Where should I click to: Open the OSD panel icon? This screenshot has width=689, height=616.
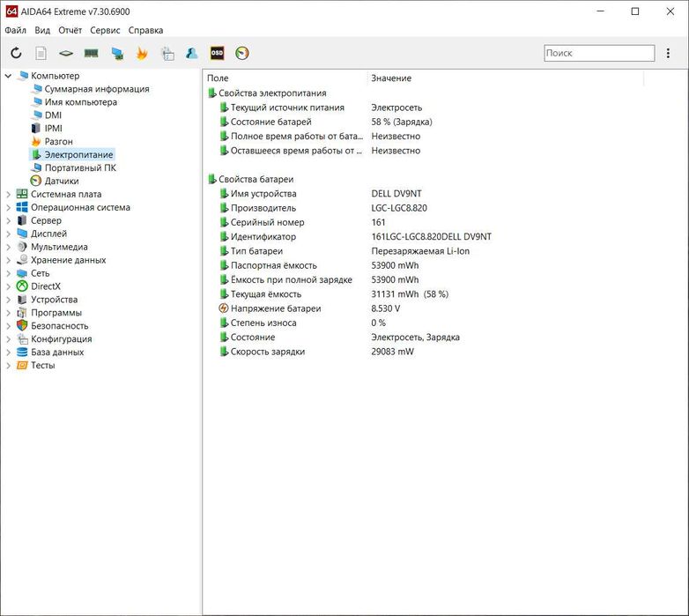click(x=217, y=53)
